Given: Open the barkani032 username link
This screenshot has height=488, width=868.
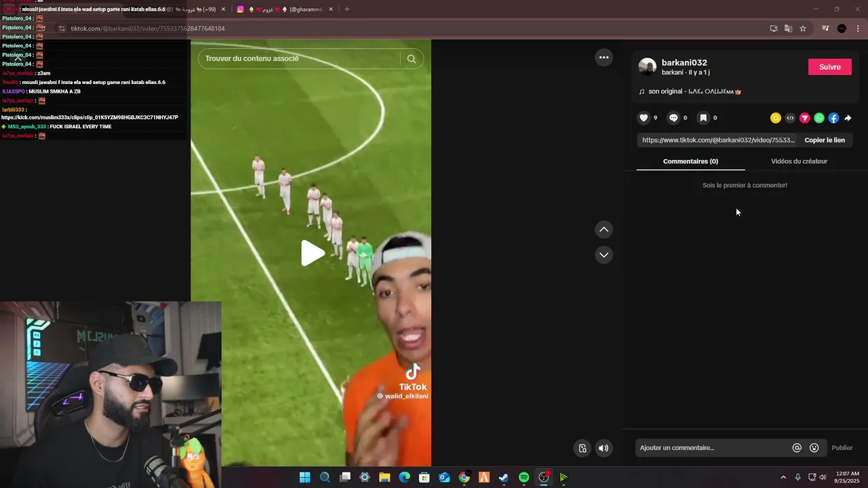Looking at the screenshot, I should (684, 62).
